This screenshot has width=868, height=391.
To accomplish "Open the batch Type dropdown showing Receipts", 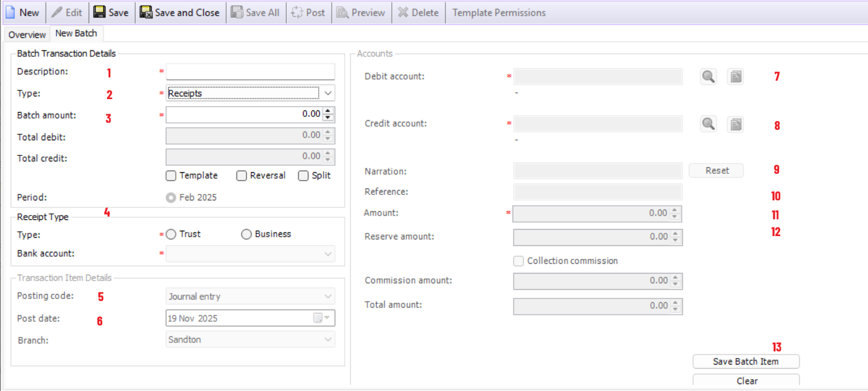I will pos(328,93).
